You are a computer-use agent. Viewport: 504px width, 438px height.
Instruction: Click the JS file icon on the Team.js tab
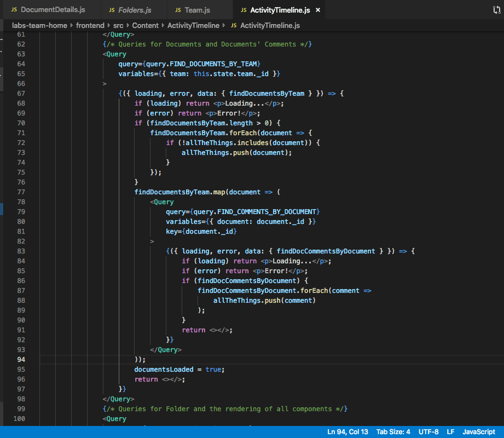pos(178,10)
